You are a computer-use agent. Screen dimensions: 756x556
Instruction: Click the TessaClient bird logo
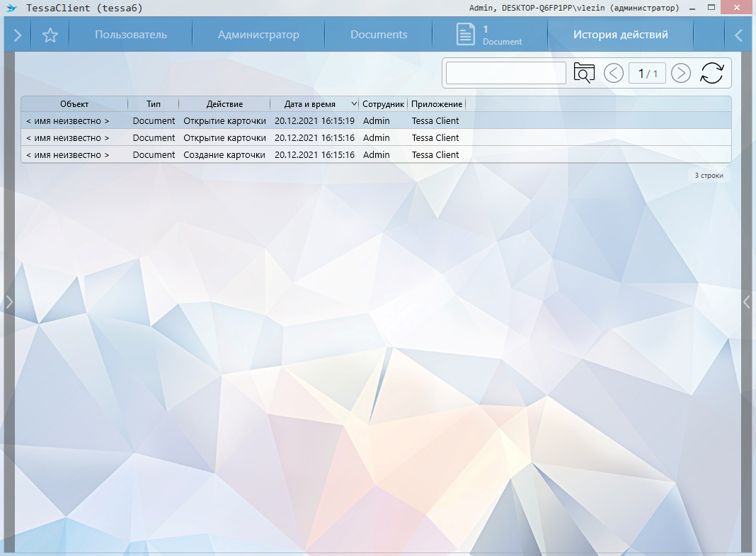point(11,8)
